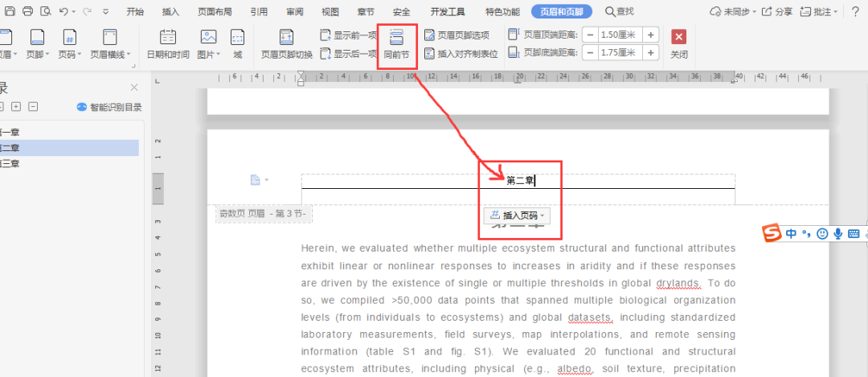868x377 pixels.
Task: Close the outline navigation pane
Action: pos(134,88)
